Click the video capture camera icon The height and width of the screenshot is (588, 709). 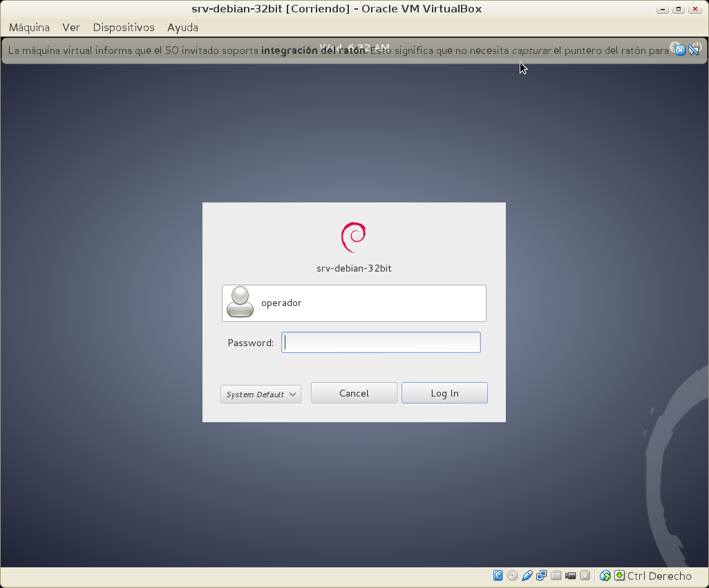click(571, 576)
